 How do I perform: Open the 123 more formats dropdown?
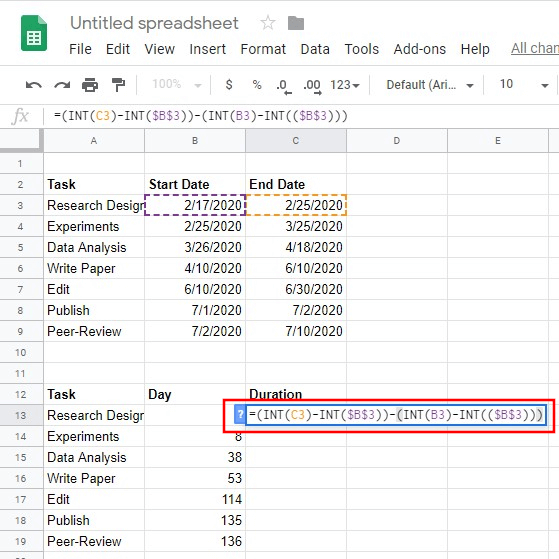coord(345,85)
